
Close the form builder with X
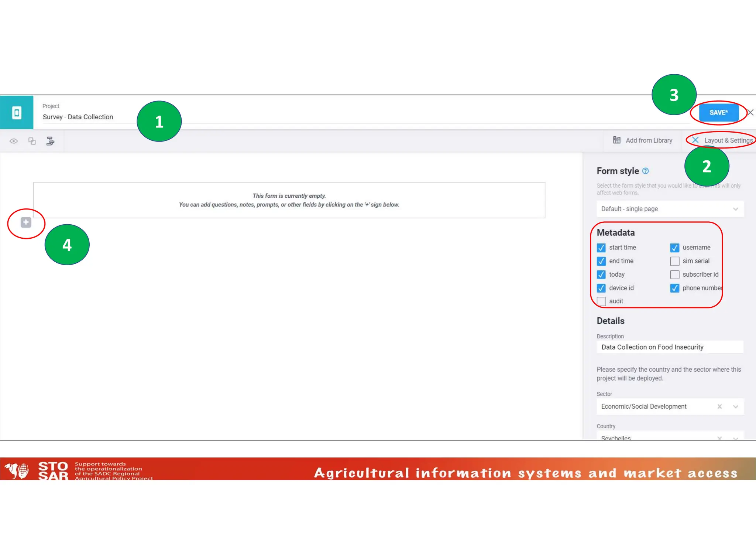click(x=750, y=112)
